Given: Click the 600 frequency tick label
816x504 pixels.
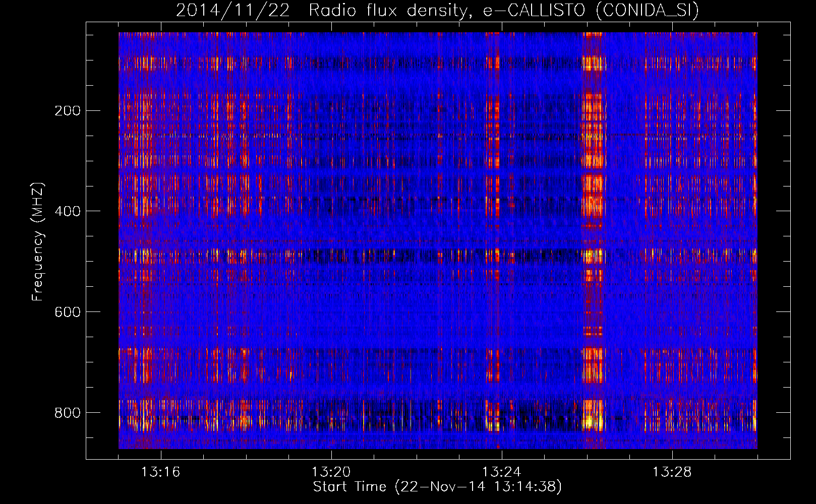Looking at the screenshot, I should pos(68,312).
